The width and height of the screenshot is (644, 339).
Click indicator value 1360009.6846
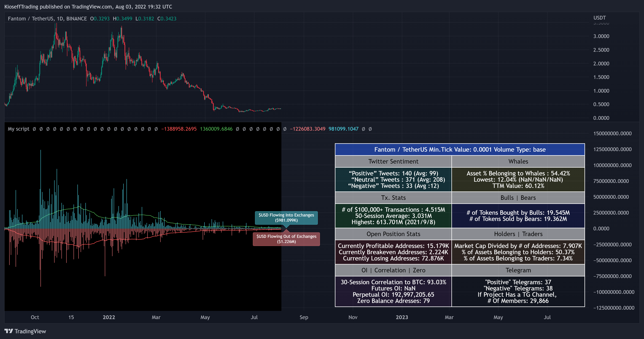coord(216,129)
